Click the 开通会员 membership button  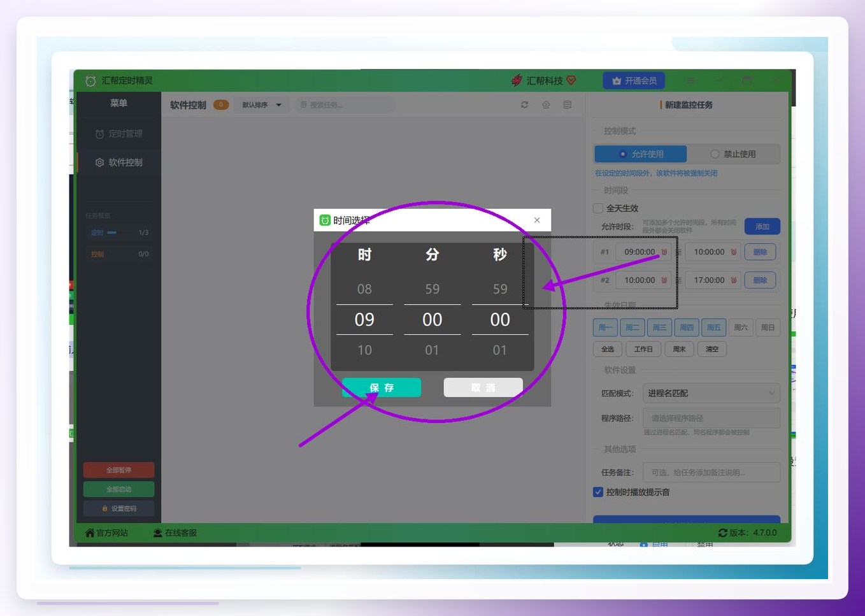(634, 80)
